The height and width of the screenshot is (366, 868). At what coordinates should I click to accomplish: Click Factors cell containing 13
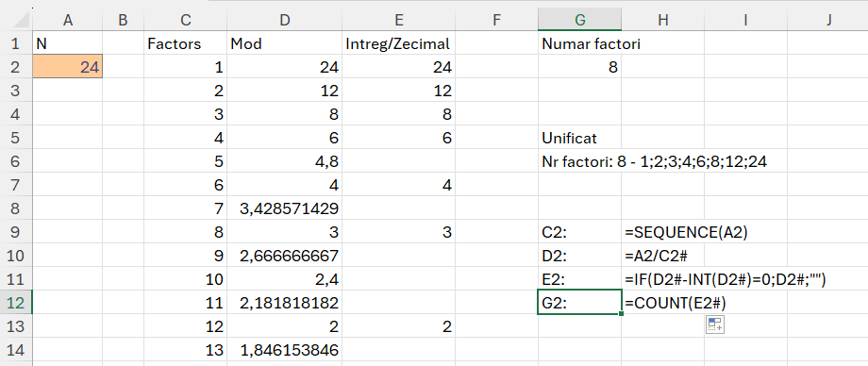pyautogui.click(x=186, y=349)
